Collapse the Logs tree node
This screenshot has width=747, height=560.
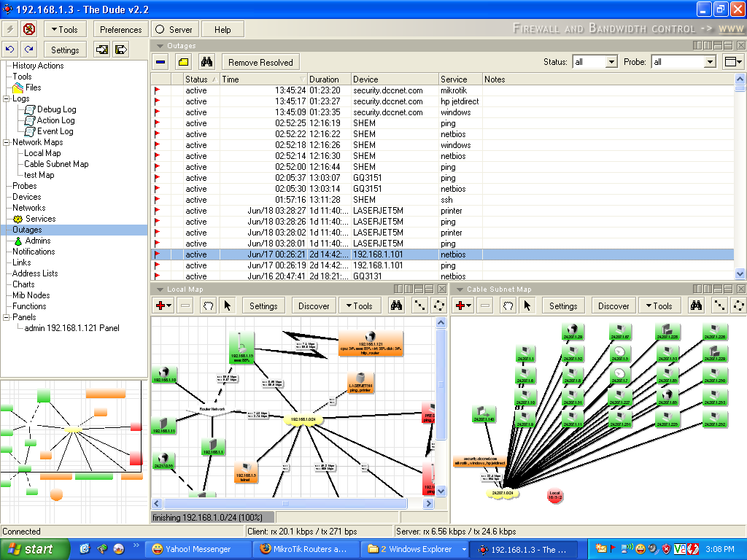(x=6, y=98)
